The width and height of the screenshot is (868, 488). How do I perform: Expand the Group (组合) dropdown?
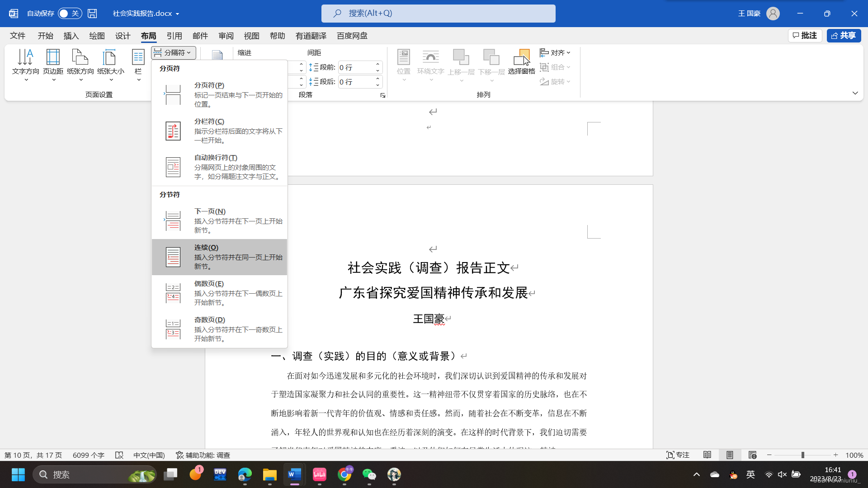[555, 67]
